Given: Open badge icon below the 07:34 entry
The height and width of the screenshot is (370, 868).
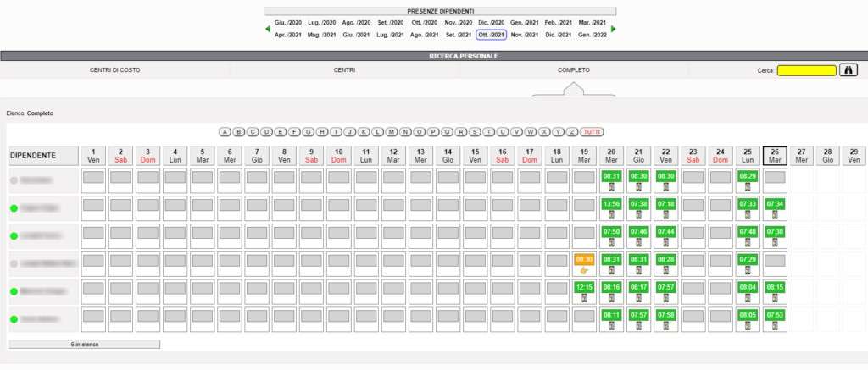Looking at the screenshot, I should pyautogui.click(x=775, y=214).
